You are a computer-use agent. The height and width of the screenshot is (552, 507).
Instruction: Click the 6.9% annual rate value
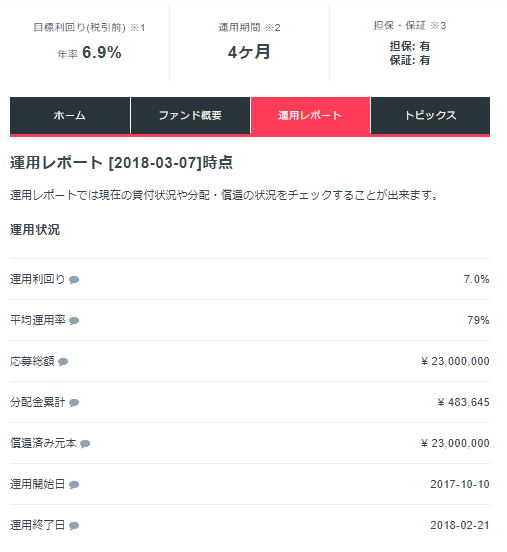pyautogui.click(x=101, y=52)
